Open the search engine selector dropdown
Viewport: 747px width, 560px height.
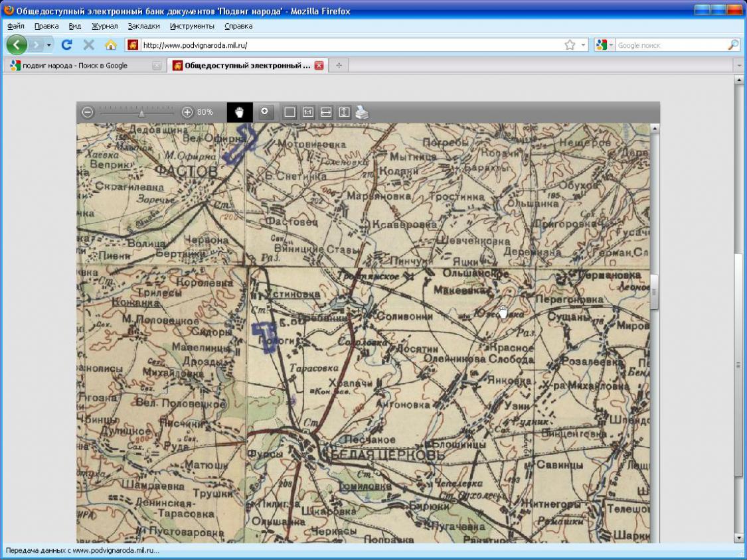(605, 45)
